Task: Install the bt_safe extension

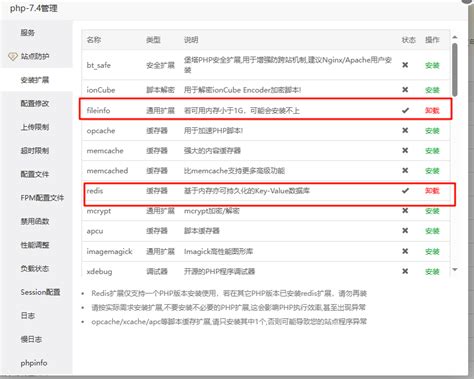Action: [432, 65]
